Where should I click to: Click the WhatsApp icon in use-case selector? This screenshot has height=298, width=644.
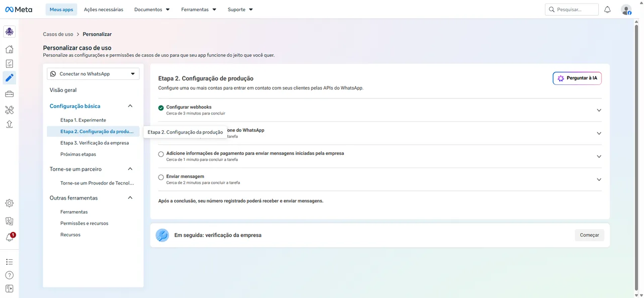(x=53, y=74)
